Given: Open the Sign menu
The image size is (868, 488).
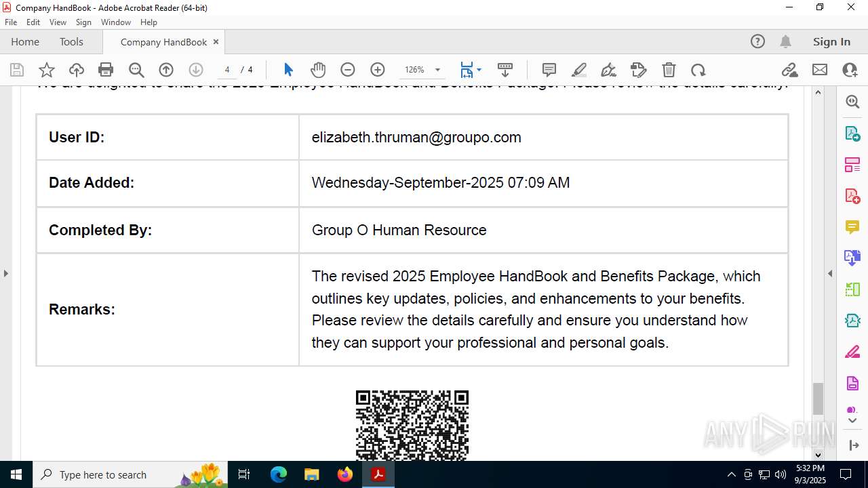Looking at the screenshot, I should pos(83,22).
